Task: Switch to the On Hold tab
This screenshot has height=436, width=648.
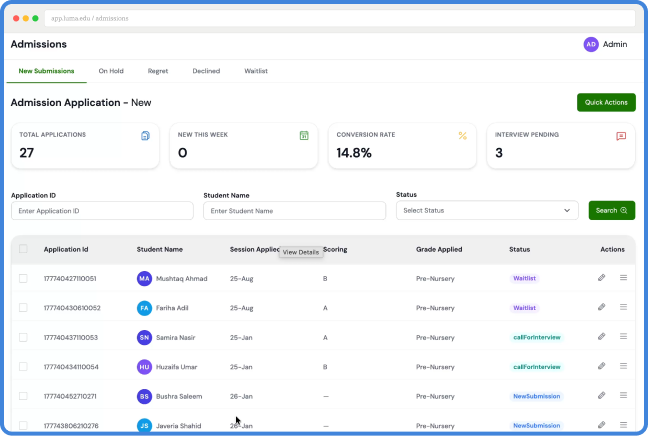Action: tap(111, 71)
